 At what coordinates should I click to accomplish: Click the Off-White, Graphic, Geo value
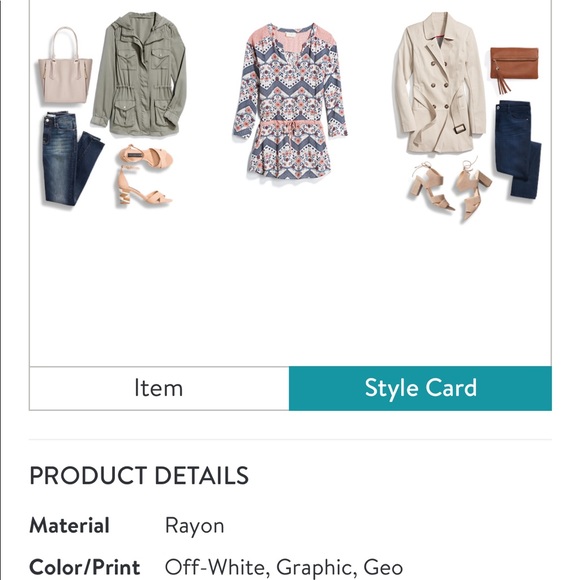[284, 567]
